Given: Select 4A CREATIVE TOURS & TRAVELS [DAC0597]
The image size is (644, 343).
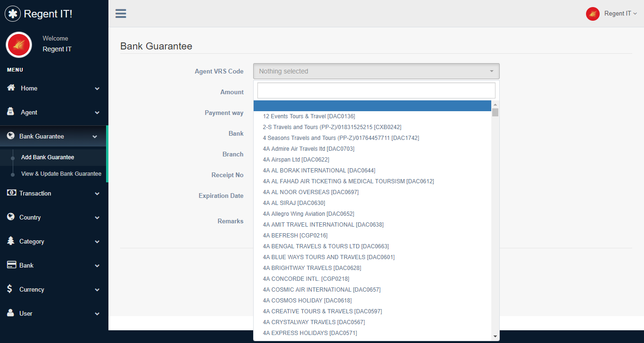Looking at the screenshot, I should [x=372, y=311].
